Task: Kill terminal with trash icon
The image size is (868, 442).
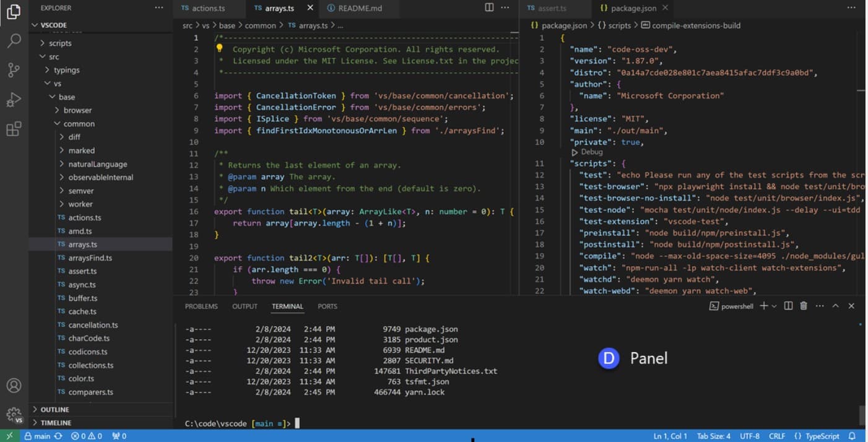Action: point(804,306)
